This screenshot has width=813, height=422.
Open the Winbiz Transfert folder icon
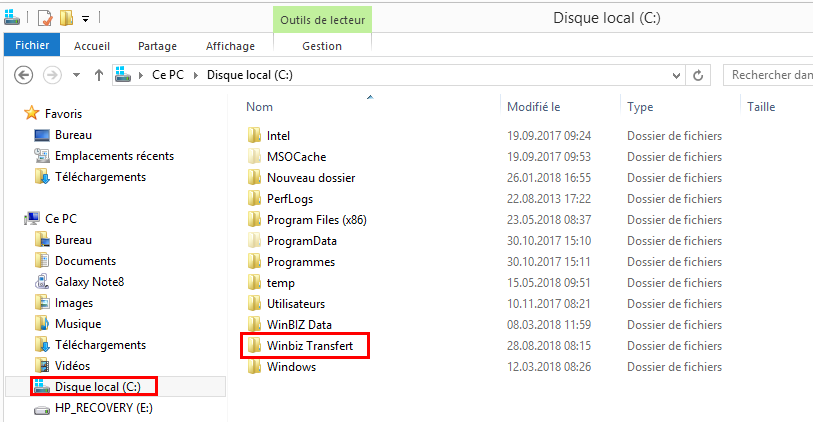pyautogui.click(x=253, y=346)
